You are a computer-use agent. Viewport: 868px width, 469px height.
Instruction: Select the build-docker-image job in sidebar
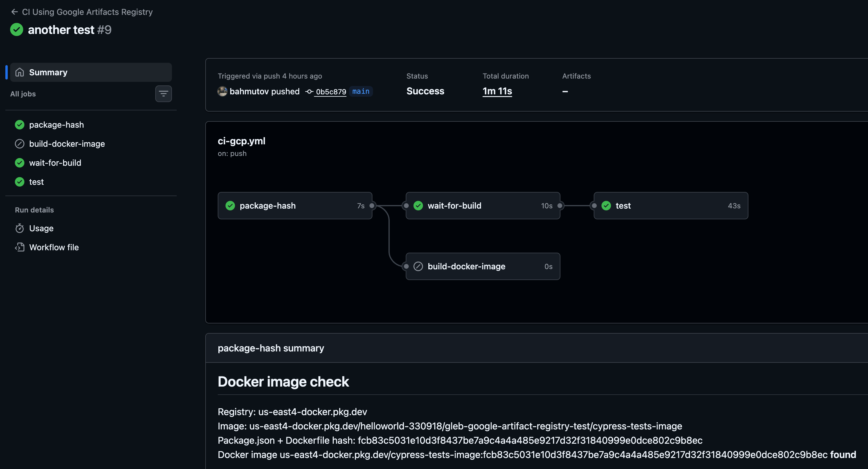click(x=67, y=144)
